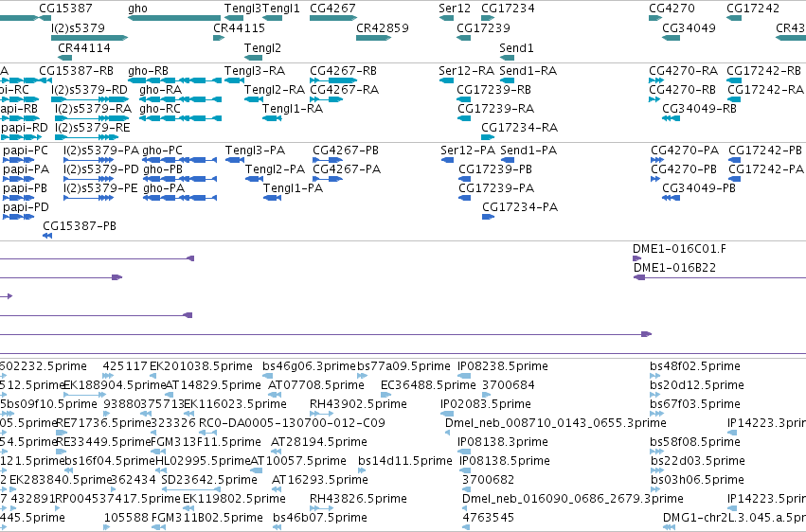Select the CG17234 gene label
806x532 pixels.
[508, 9]
